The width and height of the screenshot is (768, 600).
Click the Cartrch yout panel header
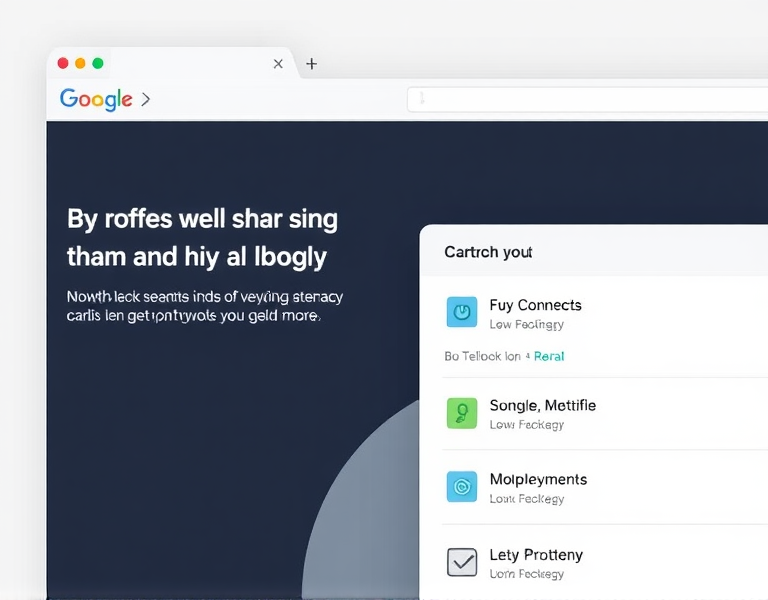click(x=488, y=252)
